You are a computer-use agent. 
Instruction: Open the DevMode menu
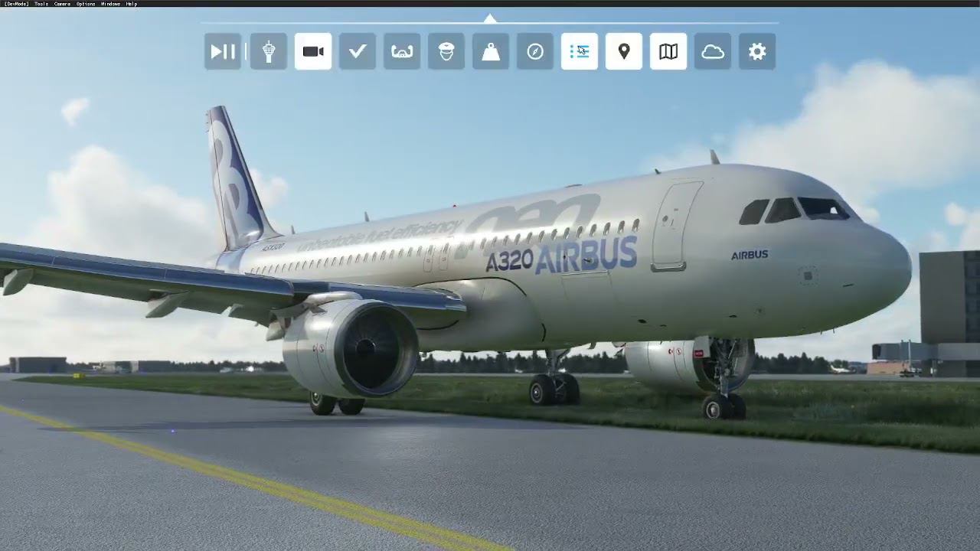pyautogui.click(x=16, y=4)
